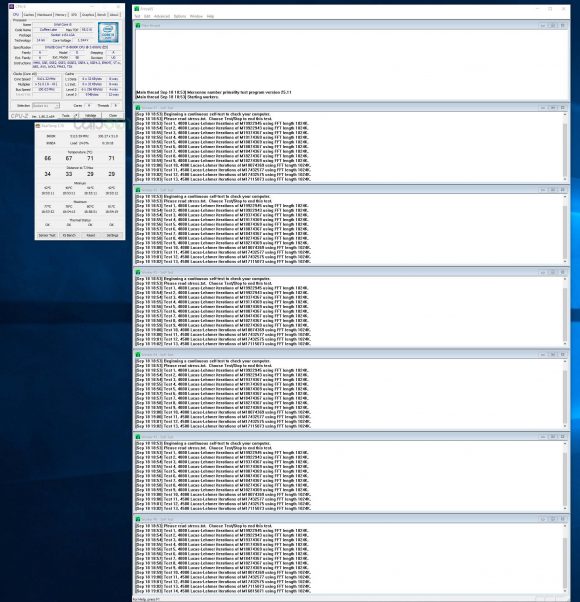Click the Main thread child window icon
Viewport: 580px width, 602px height.
point(138,25)
